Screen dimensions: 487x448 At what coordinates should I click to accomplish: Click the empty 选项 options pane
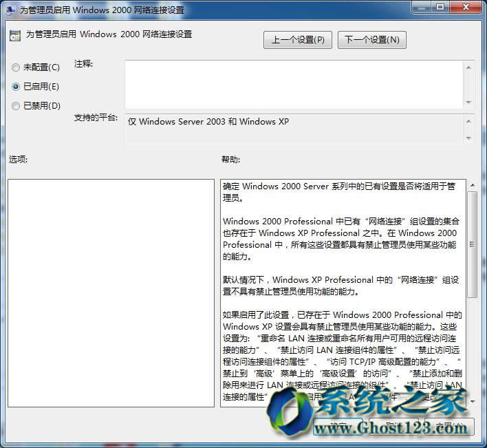coord(111,293)
